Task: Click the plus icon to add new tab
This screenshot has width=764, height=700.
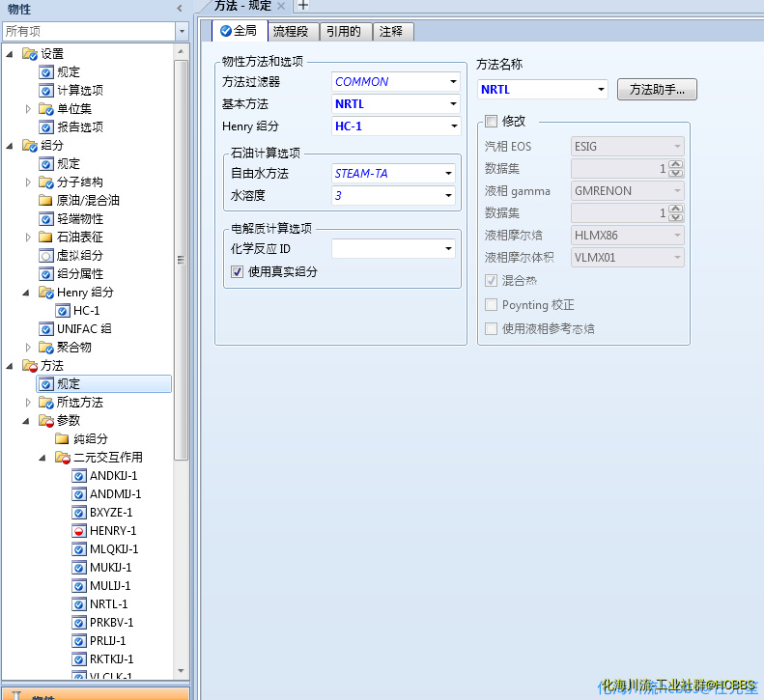Action: 302,6
